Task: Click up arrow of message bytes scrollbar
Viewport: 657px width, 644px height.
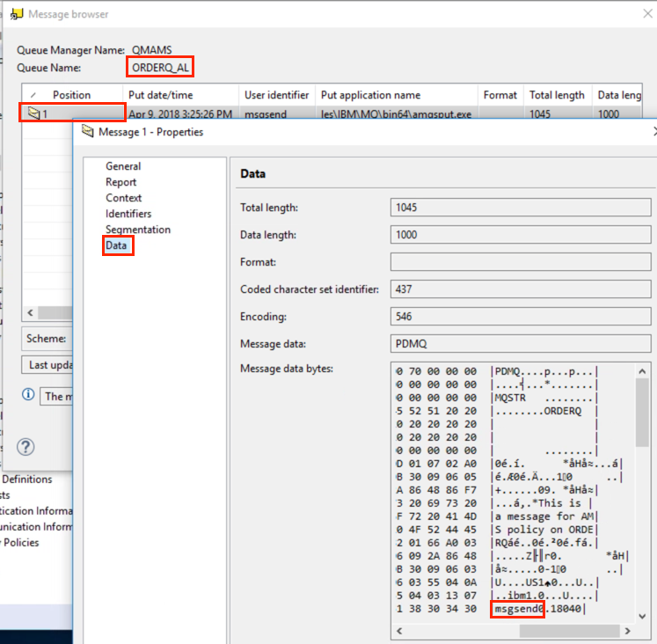Action: click(642, 371)
